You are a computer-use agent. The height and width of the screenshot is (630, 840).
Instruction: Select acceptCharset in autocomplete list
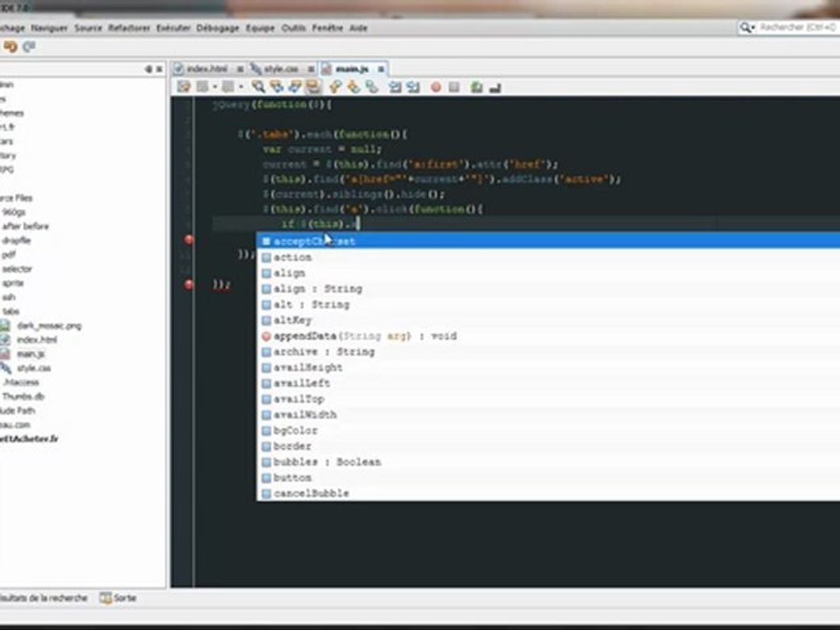point(549,241)
